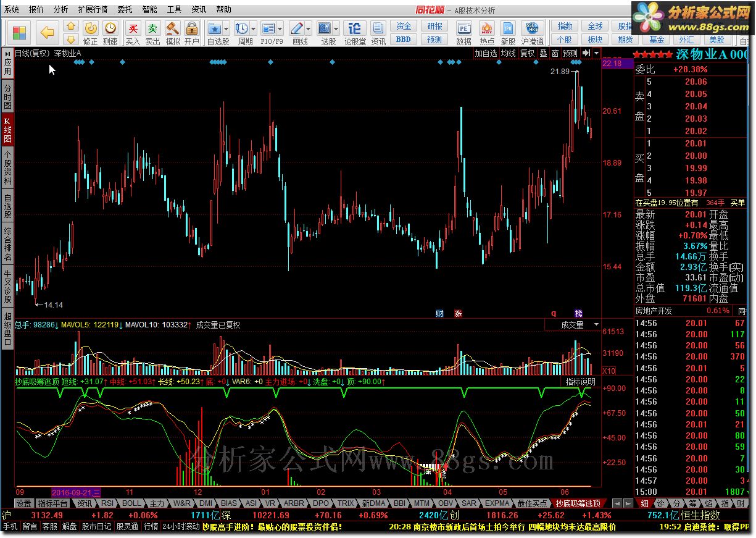Expand 画线 dropdown arrow
Image resolution: width=756 pixels, height=538 pixels.
(309, 28)
